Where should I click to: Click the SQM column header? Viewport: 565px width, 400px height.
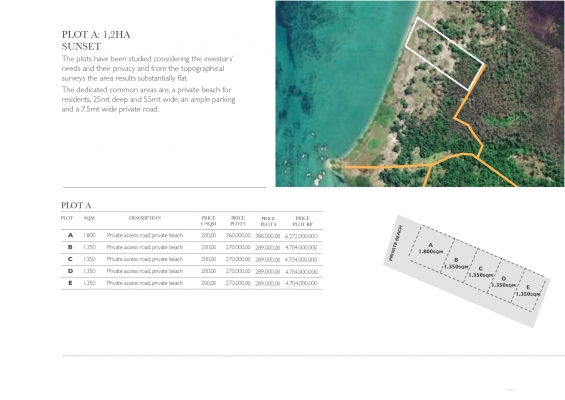pyautogui.click(x=89, y=218)
